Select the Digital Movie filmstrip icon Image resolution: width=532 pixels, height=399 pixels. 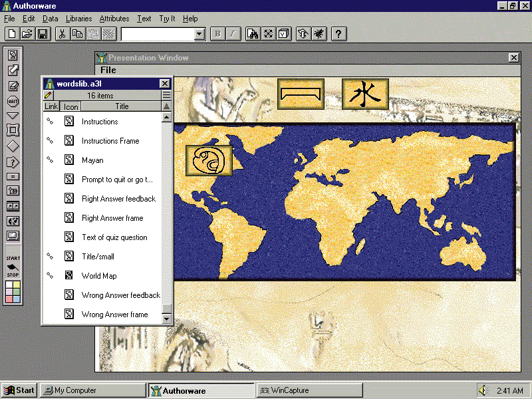coord(13,206)
